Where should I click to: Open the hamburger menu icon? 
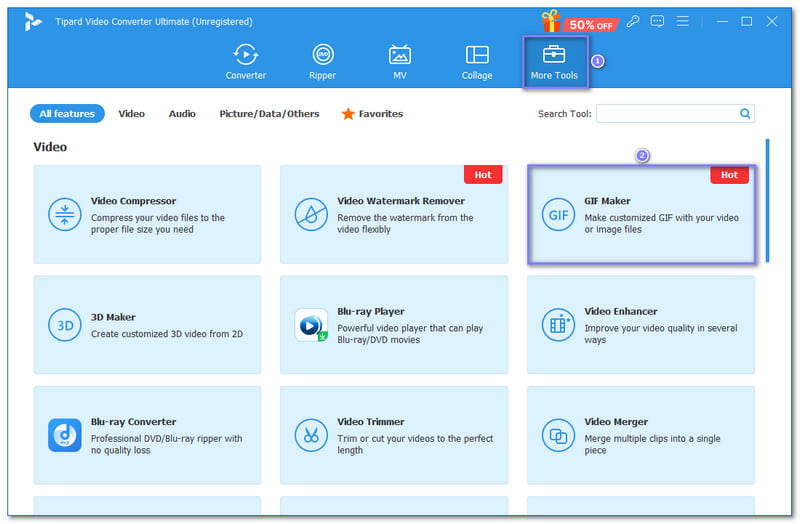[682, 21]
